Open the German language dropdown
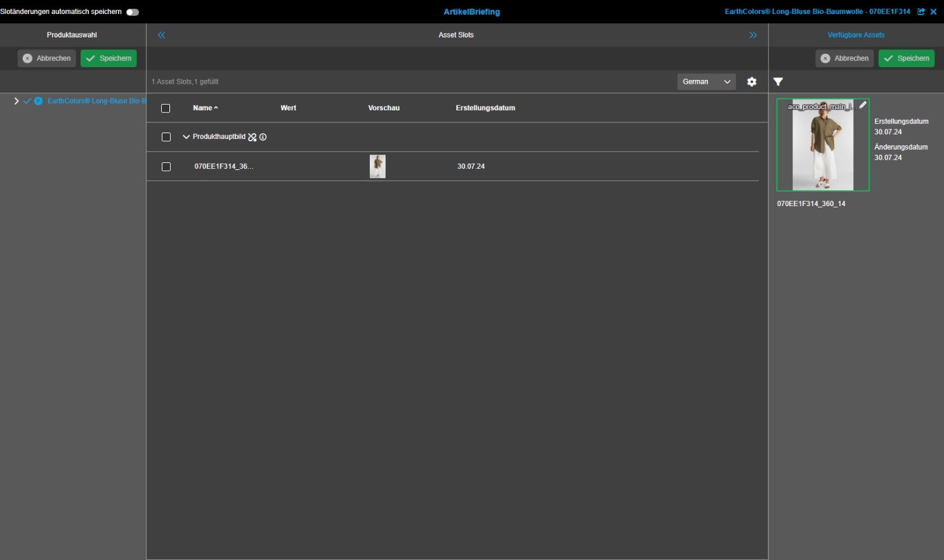 pyautogui.click(x=706, y=82)
